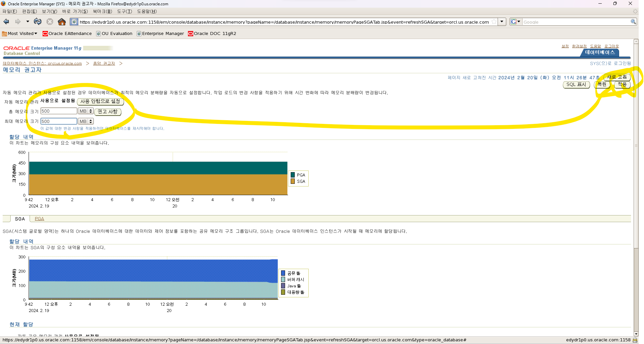The image size is (644, 344).
Task: Run search with the magnifier icon
Action: pyautogui.click(x=633, y=22)
